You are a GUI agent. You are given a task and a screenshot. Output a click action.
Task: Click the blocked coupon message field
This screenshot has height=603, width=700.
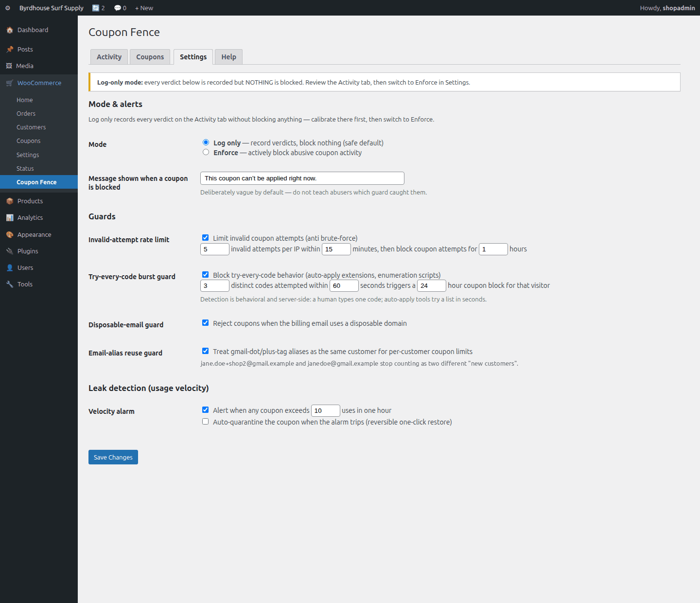click(x=302, y=178)
